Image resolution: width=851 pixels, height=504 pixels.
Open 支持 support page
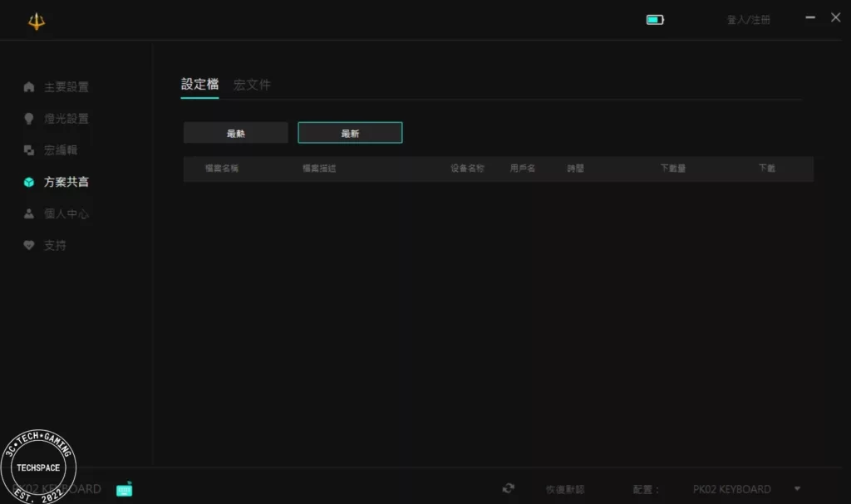(55, 245)
